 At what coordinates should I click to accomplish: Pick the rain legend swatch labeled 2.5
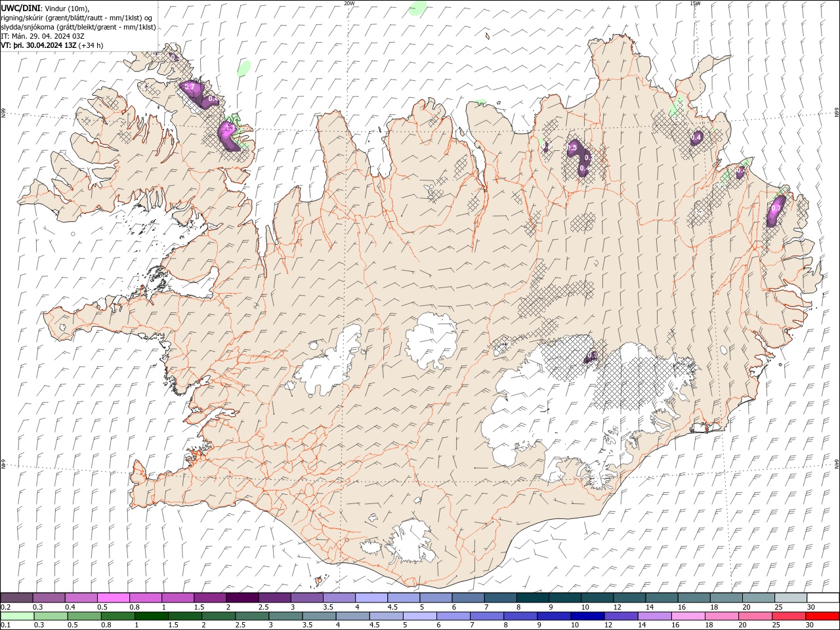pyautogui.click(x=252, y=616)
